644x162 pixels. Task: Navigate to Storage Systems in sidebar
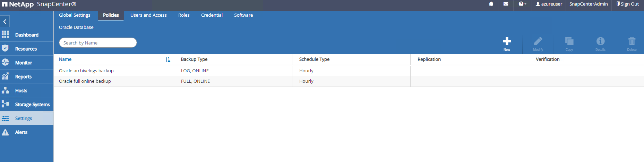(32, 105)
